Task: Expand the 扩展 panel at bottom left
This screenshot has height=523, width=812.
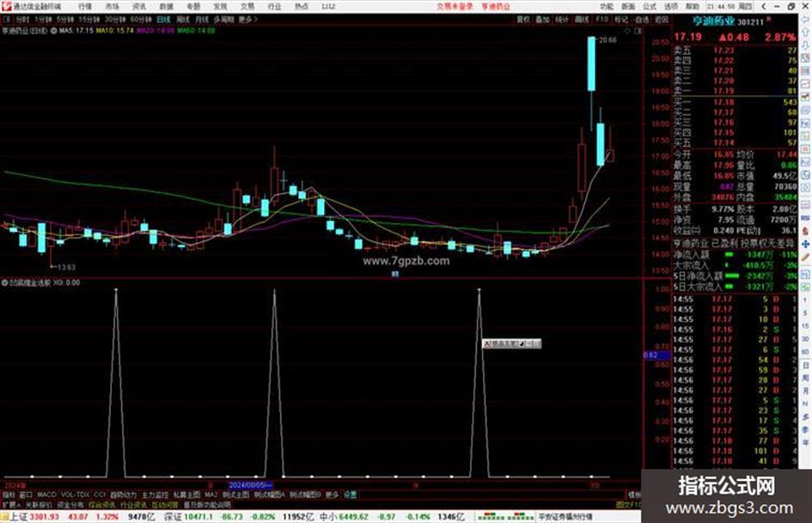Action: click(x=11, y=504)
